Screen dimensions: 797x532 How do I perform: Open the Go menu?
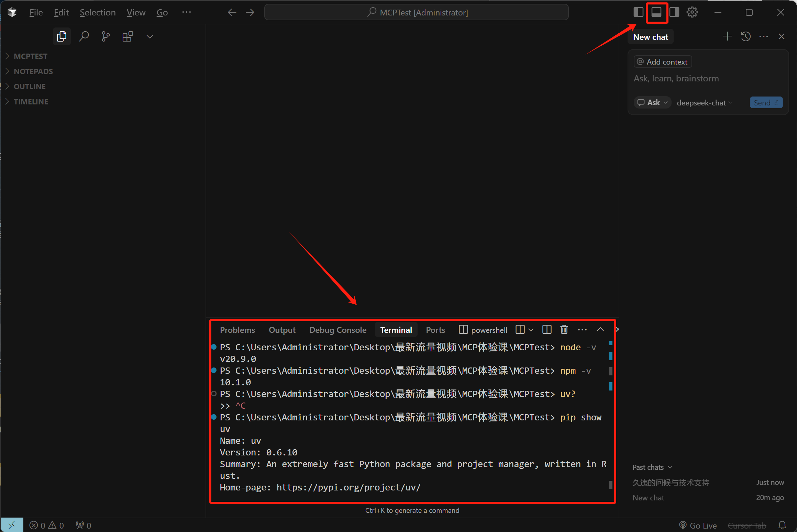pyautogui.click(x=162, y=12)
